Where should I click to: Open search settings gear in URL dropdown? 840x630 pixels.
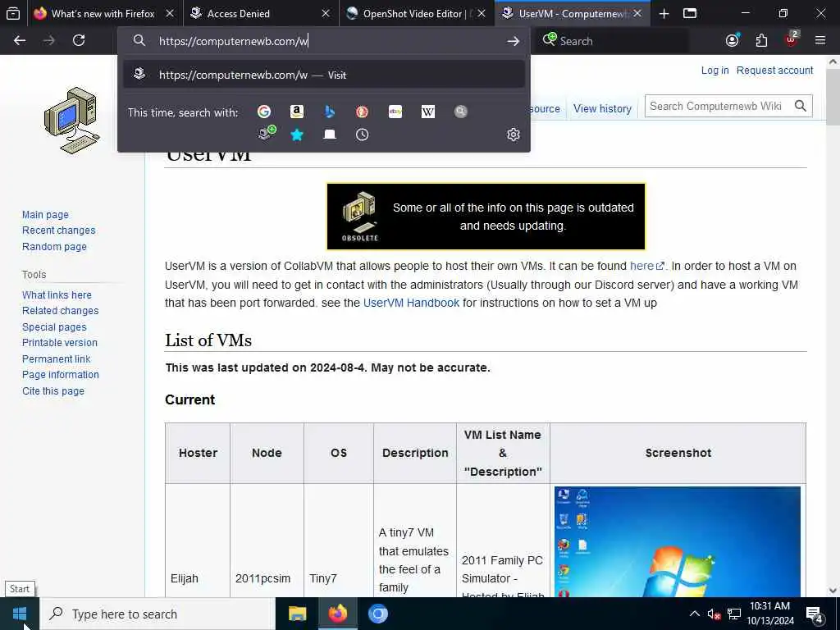tap(514, 135)
